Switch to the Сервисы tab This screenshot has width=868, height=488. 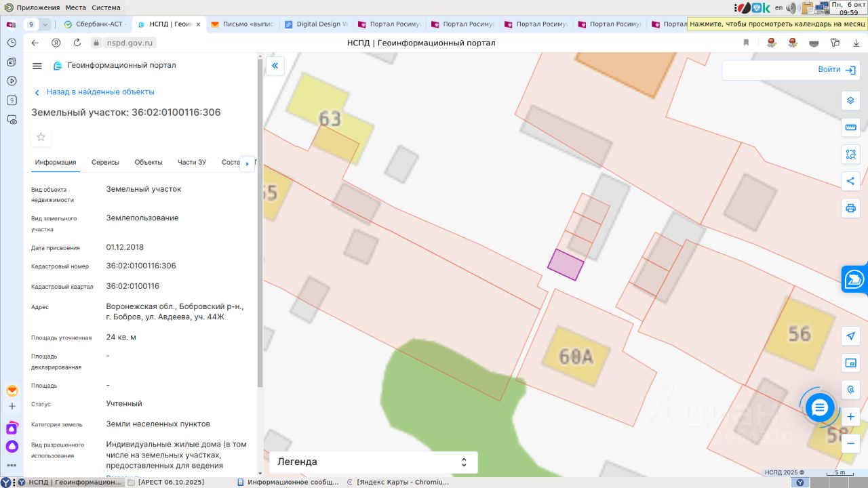106,163
